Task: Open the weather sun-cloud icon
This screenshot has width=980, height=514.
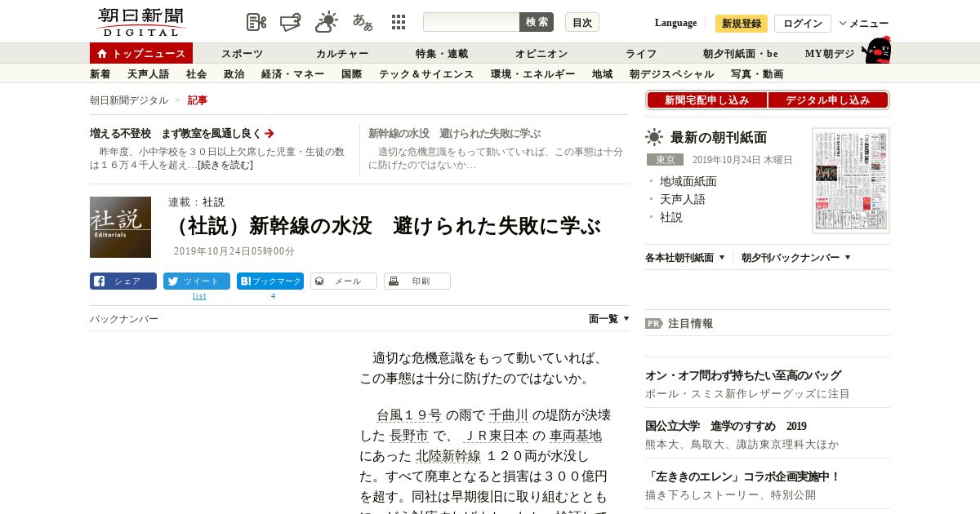Action: (327, 22)
